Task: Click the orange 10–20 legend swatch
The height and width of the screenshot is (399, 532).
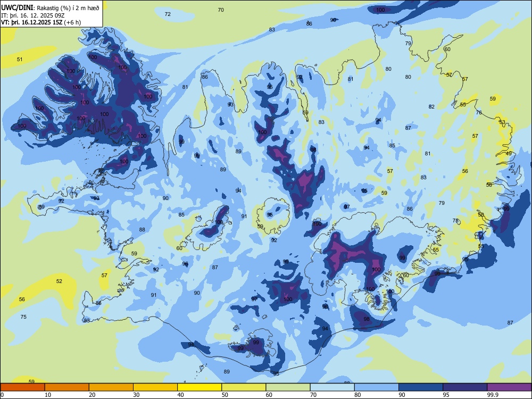Action: [x=67, y=387]
